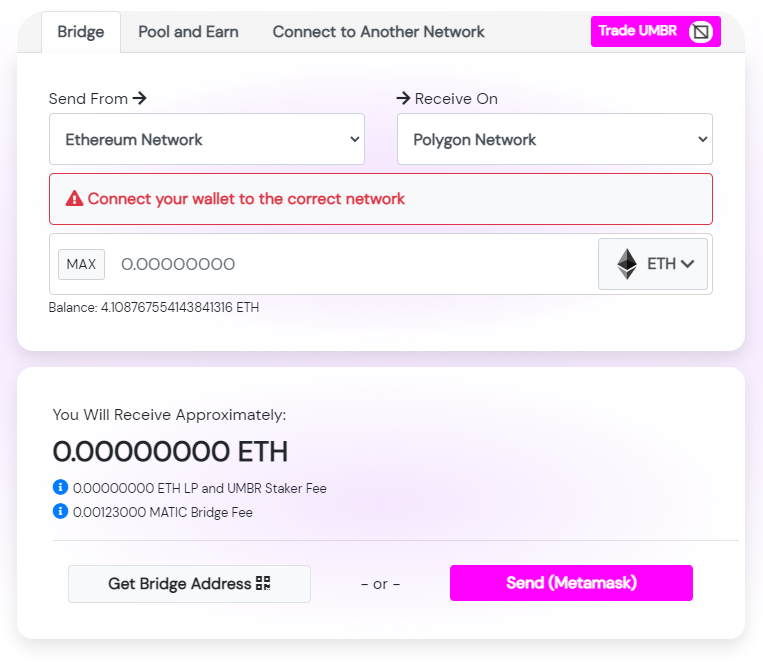The height and width of the screenshot is (665, 763).
Task: Focus the amount input field
Action: tap(350, 264)
